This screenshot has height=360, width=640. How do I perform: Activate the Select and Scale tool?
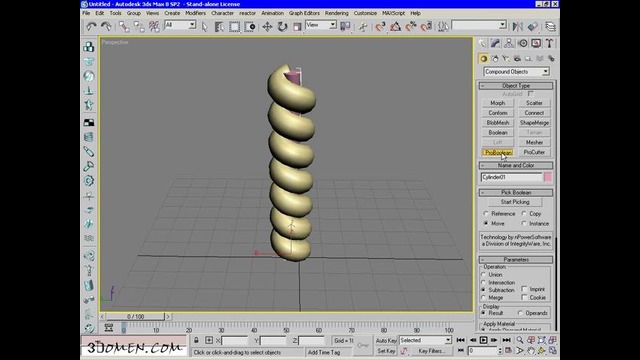(x=297, y=27)
